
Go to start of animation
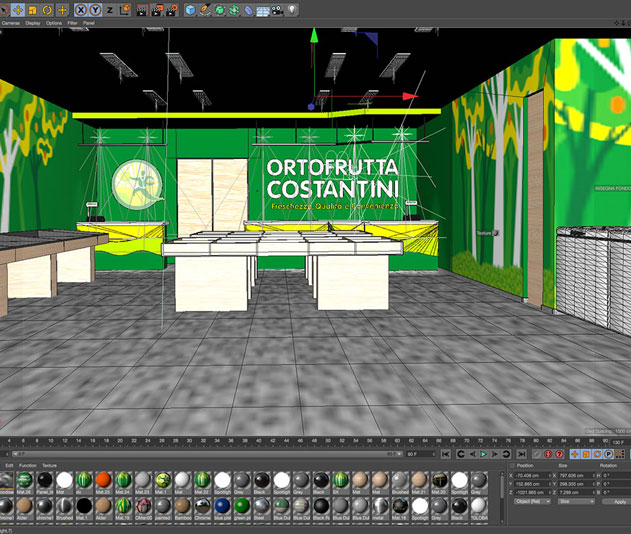coord(445,454)
